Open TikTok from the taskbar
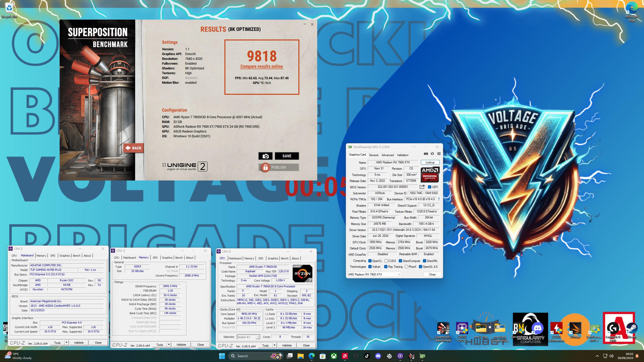The width and height of the screenshot is (644, 362). click(367, 356)
